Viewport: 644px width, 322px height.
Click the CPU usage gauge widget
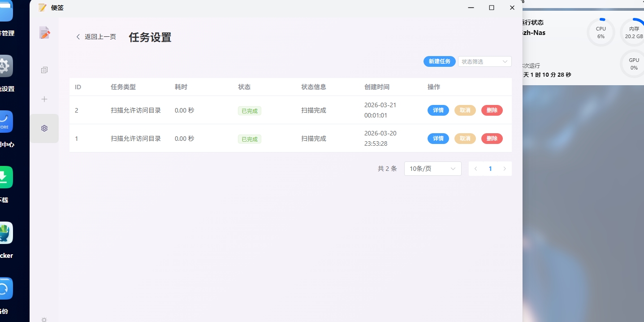coord(601,32)
